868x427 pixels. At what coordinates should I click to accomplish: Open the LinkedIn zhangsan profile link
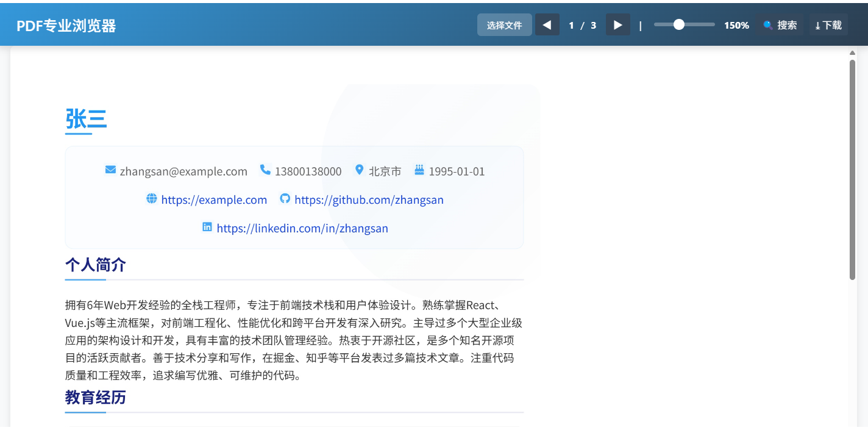click(x=302, y=228)
